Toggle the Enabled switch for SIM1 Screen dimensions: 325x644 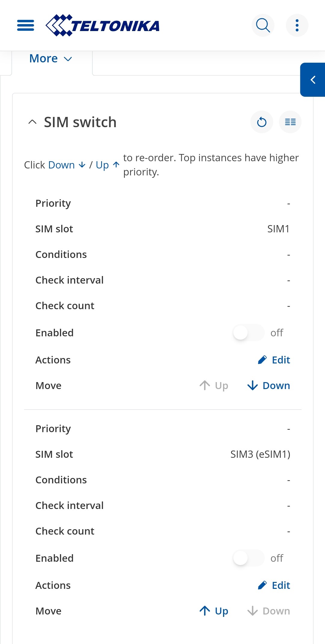tap(249, 333)
